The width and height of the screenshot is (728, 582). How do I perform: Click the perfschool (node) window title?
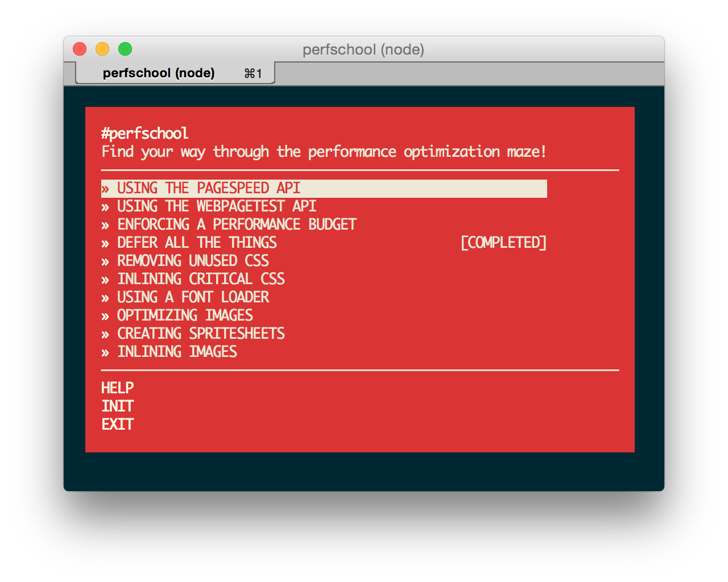[x=363, y=49]
